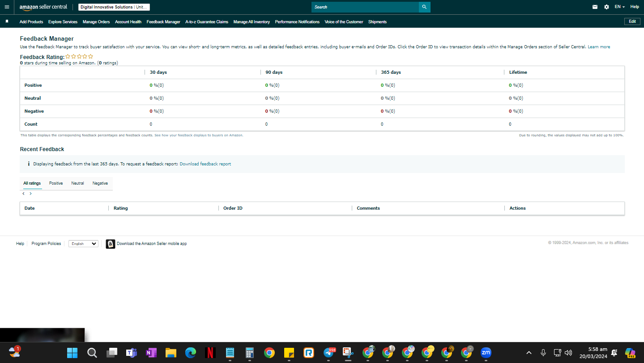This screenshot has height=363, width=644.
Task: Click the Amazon Seller app icon in footer
Action: pos(110,244)
